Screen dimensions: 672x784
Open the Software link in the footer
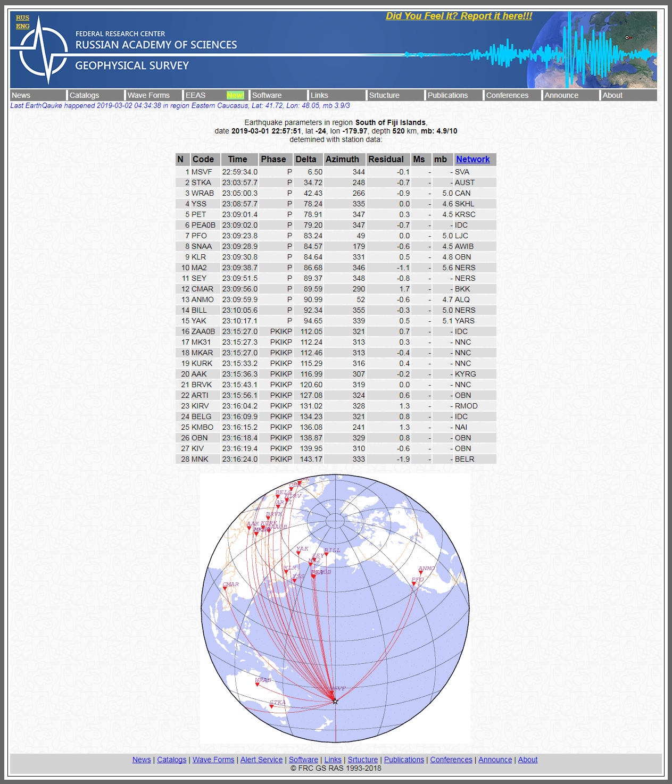click(303, 760)
